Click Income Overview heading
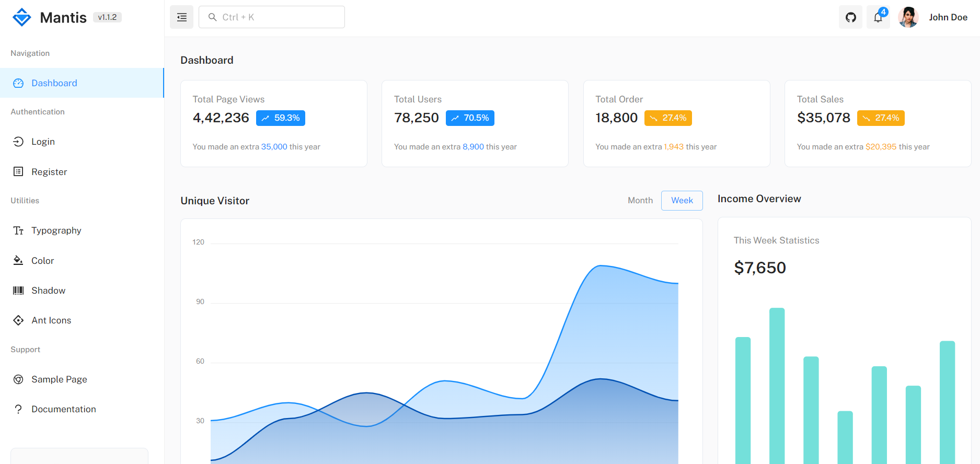This screenshot has width=980, height=464. coord(759,199)
